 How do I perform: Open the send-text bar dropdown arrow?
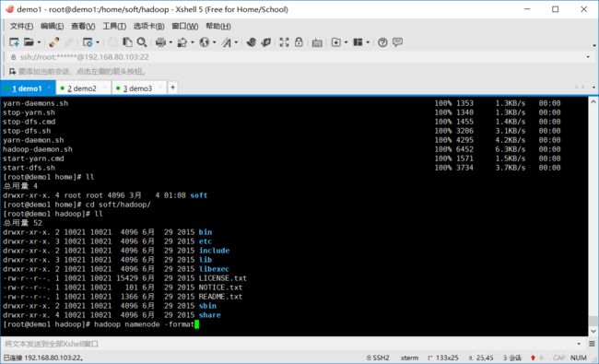tap(579, 344)
